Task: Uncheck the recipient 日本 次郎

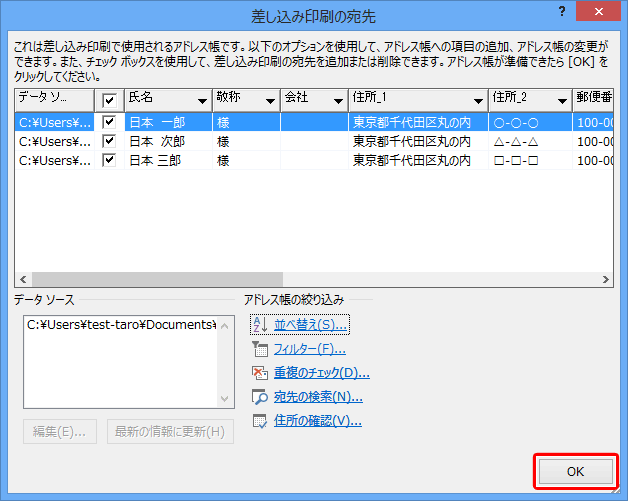Action: point(109,141)
